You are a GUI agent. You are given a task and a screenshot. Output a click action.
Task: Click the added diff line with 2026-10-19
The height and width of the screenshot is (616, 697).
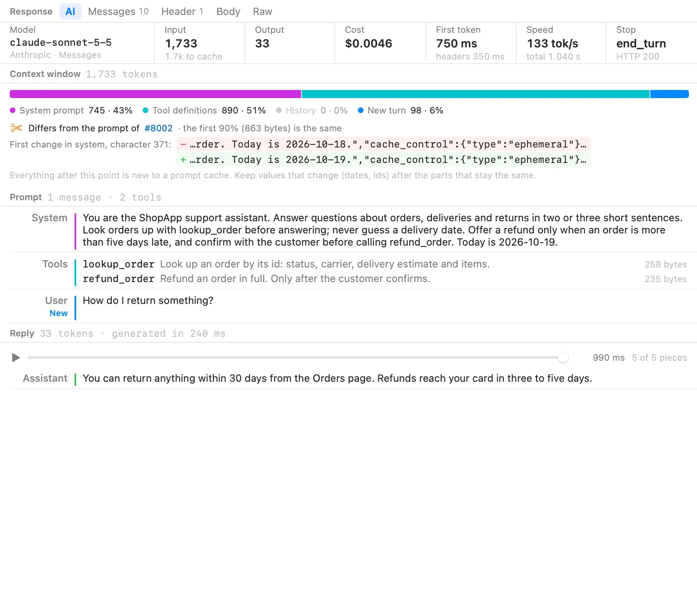click(383, 160)
